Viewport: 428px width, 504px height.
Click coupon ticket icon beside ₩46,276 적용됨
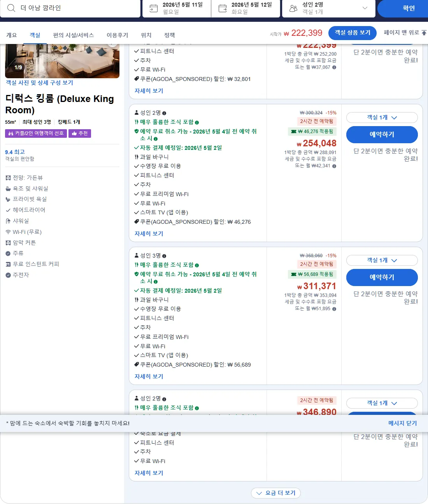coord(294,132)
